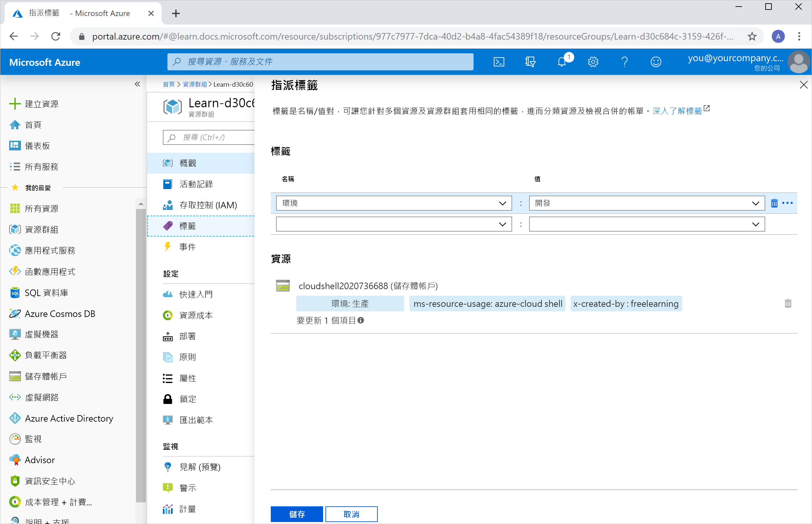
Task: Select 事件 menu item
Action: pyautogui.click(x=201, y=247)
